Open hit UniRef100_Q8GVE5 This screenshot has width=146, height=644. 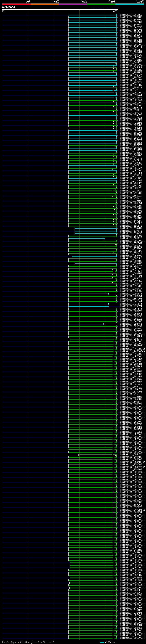tap(131, 15)
